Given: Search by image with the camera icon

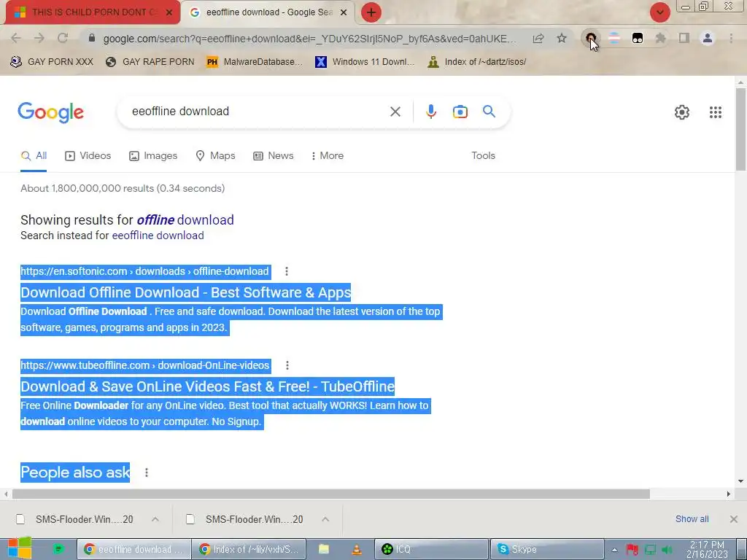Looking at the screenshot, I should pos(460,112).
